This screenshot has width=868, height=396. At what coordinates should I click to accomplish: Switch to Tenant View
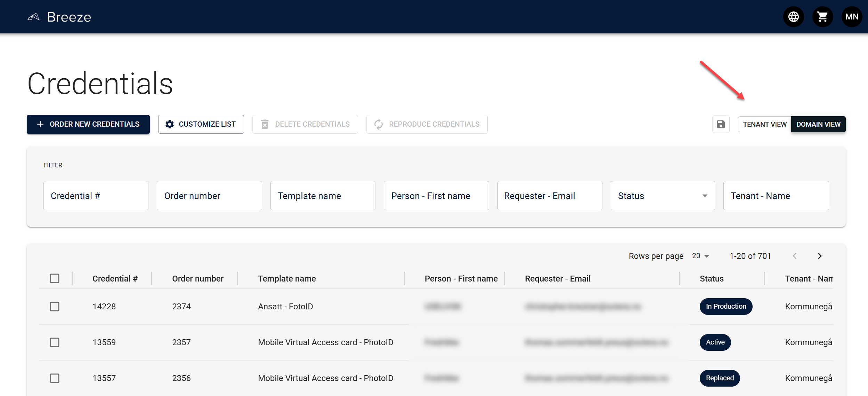[x=764, y=124]
